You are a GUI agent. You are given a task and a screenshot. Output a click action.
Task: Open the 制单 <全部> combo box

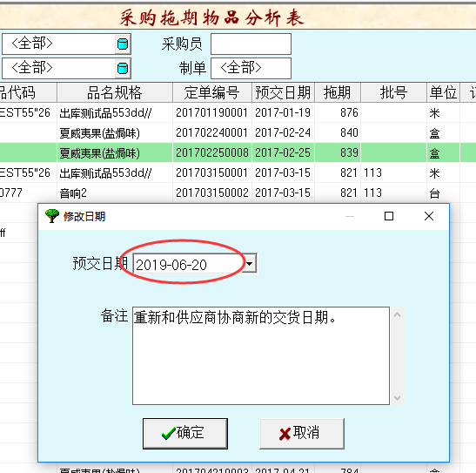[251, 68]
